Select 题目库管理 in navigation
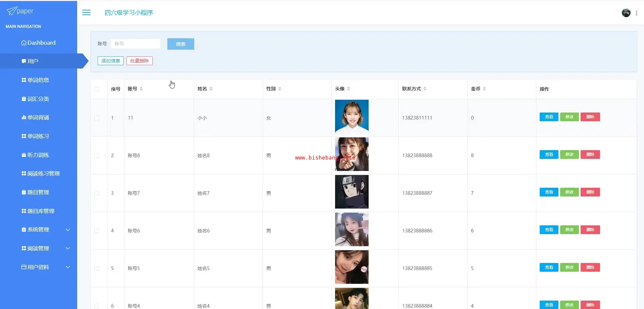Image resolution: width=644 pixels, height=309 pixels. (39, 211)
